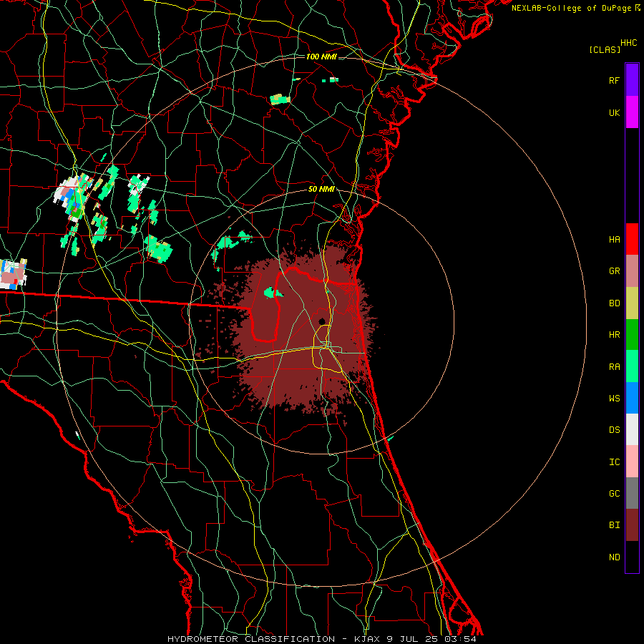Click the 'BI' legend label
This screenshot has width=644, height=644.
[614, 525]
